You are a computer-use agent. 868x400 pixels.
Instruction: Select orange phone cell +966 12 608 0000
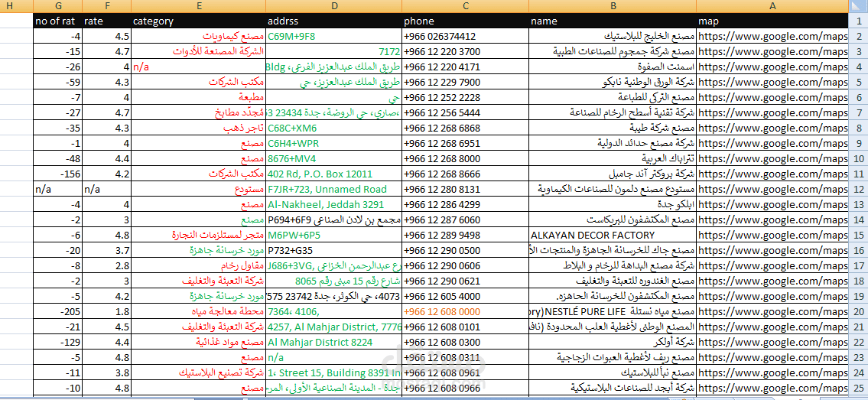pyautogui.click(x=466, y=311)
